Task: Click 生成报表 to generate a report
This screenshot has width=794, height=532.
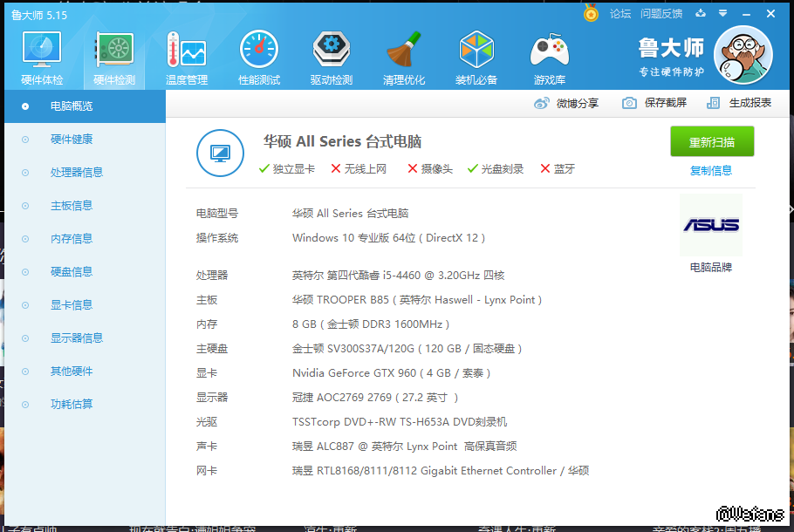Action: pyautogui.click(x=739, y=103)
